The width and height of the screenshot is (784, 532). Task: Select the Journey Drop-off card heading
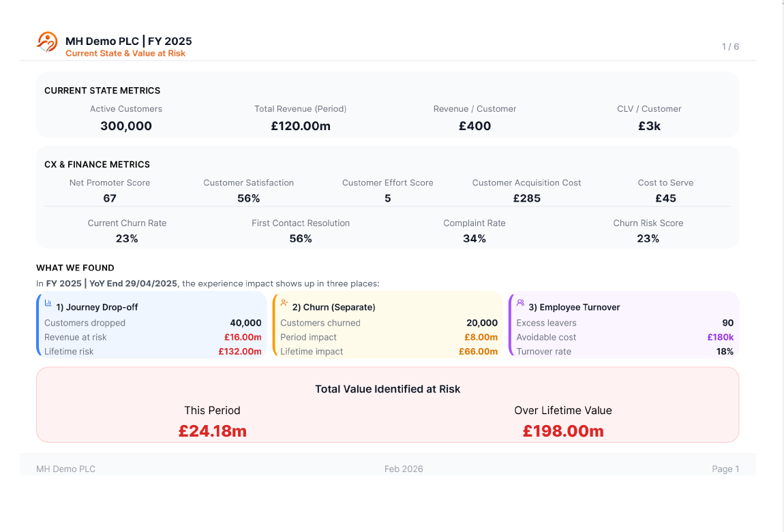[97, 307]
